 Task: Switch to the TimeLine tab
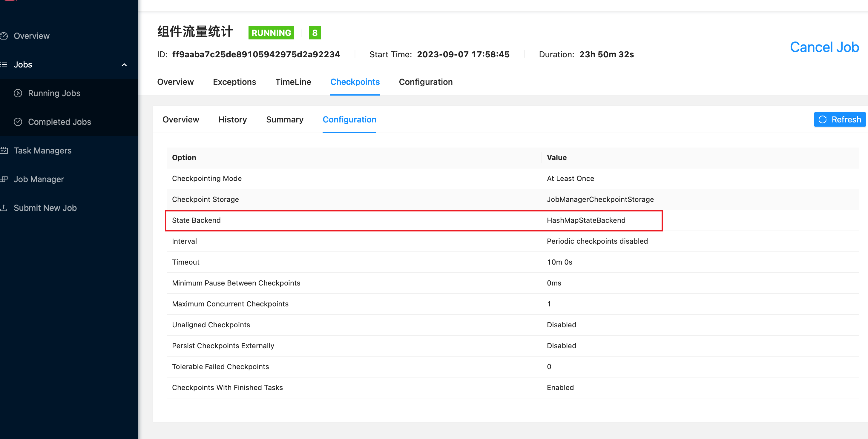tap(293, 82)
